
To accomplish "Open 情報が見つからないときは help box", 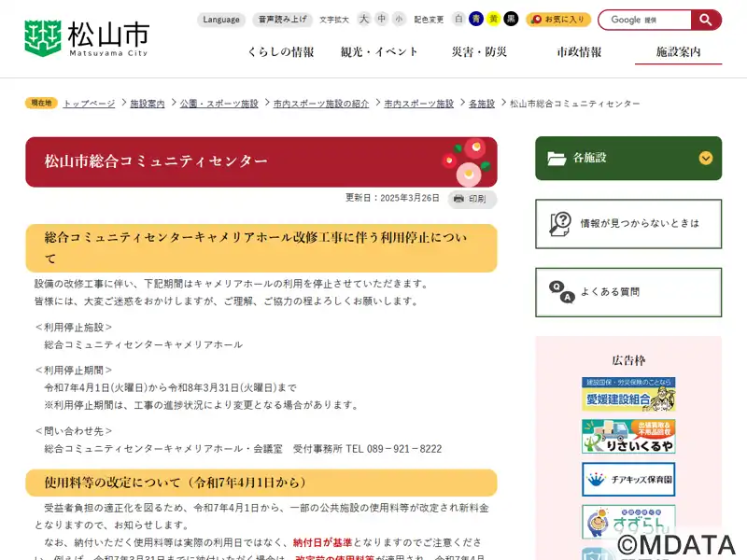I will pyautogui.click(x=628, y=224).
